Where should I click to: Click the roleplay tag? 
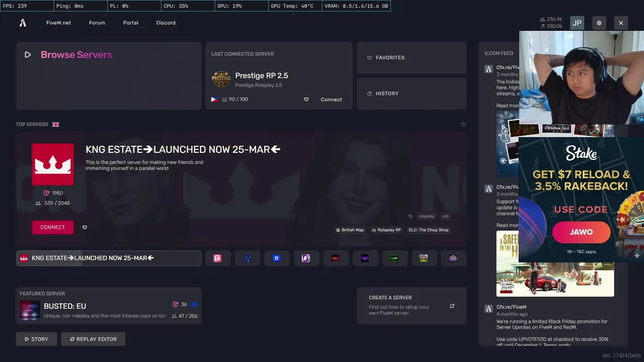(427, 216)
